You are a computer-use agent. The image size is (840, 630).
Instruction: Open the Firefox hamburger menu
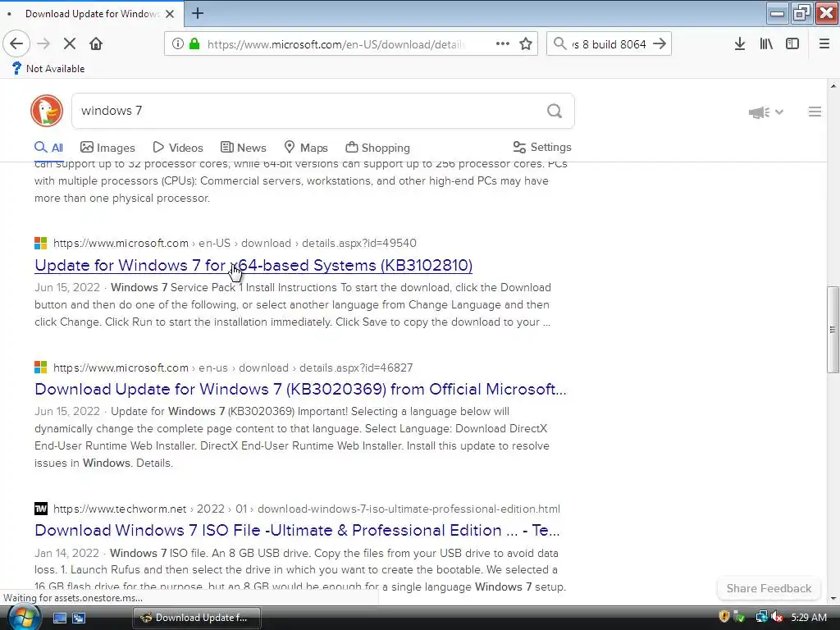coord(824,44)
